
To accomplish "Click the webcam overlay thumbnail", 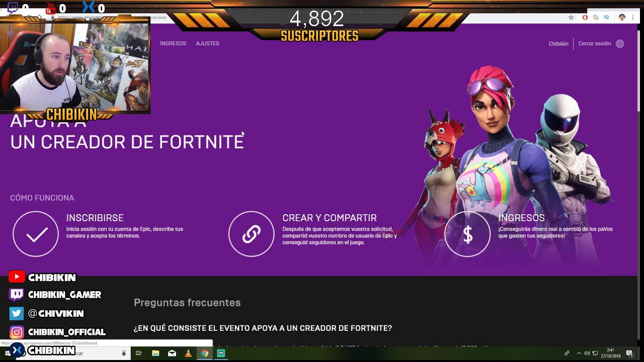I will pyautogui.click(x=75, y=65).
